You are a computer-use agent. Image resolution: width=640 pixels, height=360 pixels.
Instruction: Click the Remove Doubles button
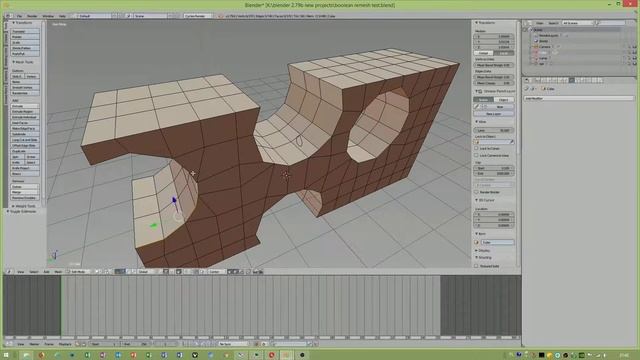(x=25, y=198)
